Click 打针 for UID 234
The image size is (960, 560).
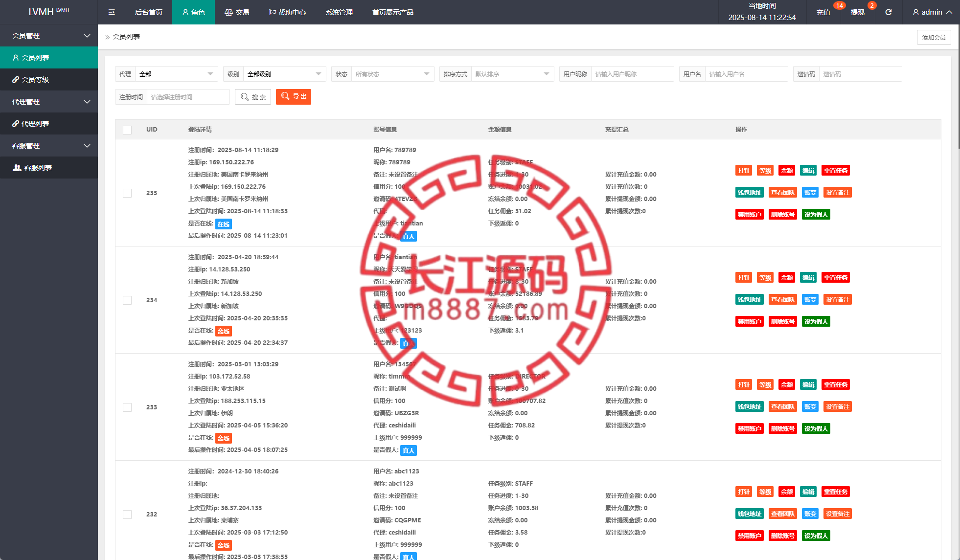tap(744, 278)
